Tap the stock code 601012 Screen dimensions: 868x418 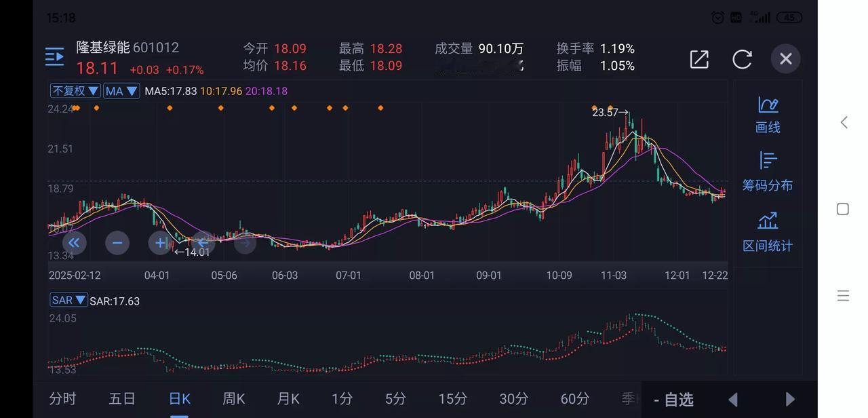click(x=156, y=47)
